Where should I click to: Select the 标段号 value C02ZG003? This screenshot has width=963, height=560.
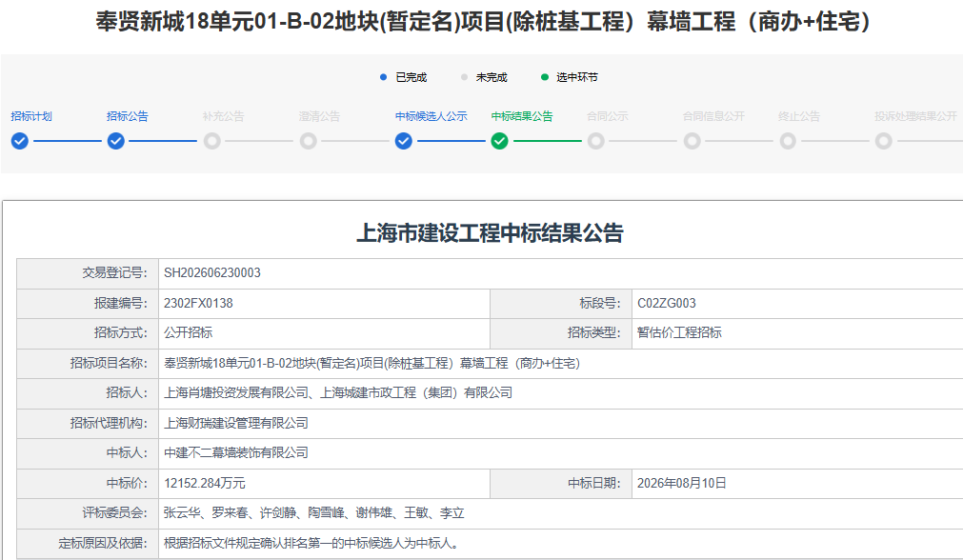pos(667,303)
